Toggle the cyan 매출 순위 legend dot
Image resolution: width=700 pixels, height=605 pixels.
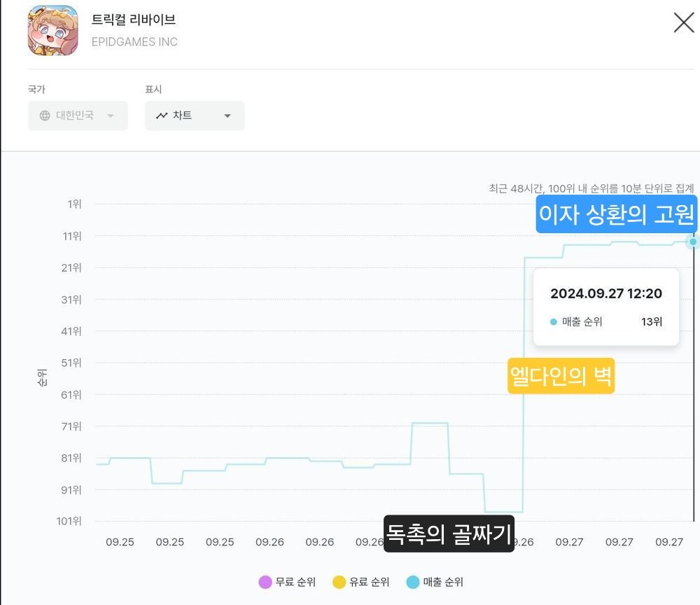click(x=413, y=582)
